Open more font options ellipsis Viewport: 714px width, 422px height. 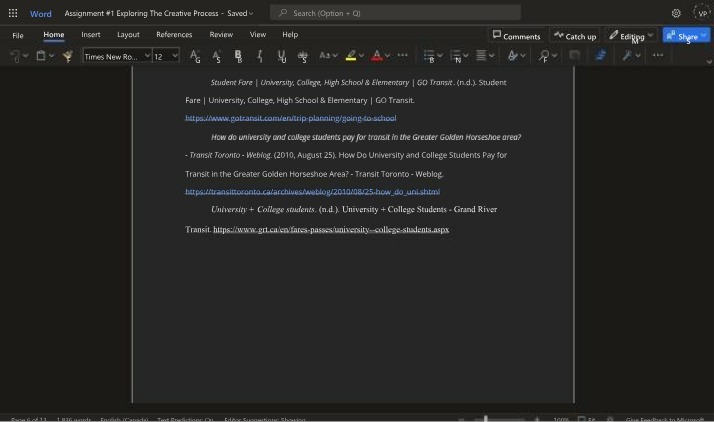(403, 55)
